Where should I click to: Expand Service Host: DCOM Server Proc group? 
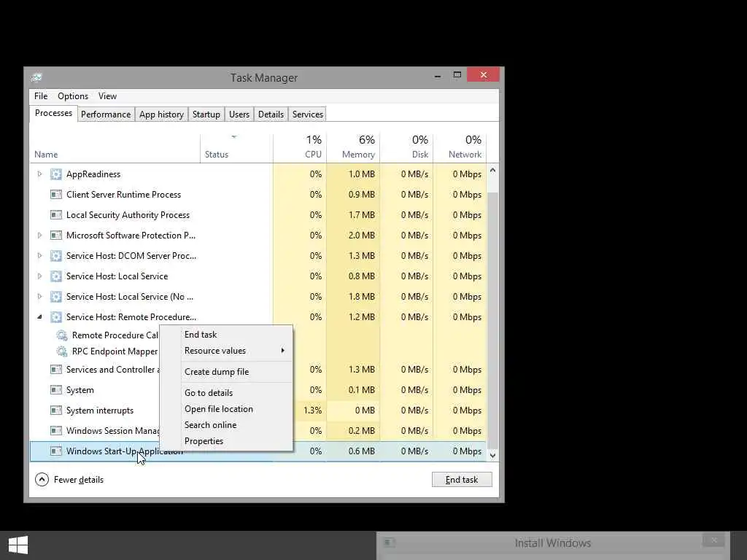39,256
